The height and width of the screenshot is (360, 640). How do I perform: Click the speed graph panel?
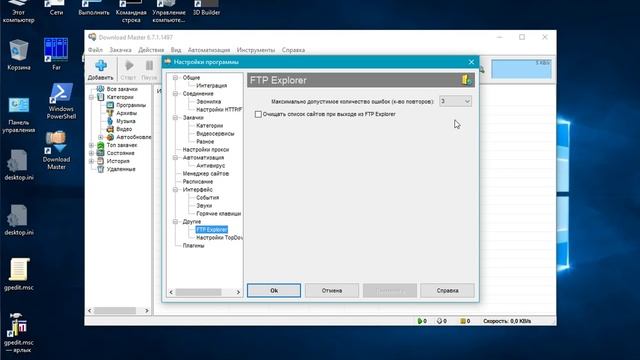[521, 69]
